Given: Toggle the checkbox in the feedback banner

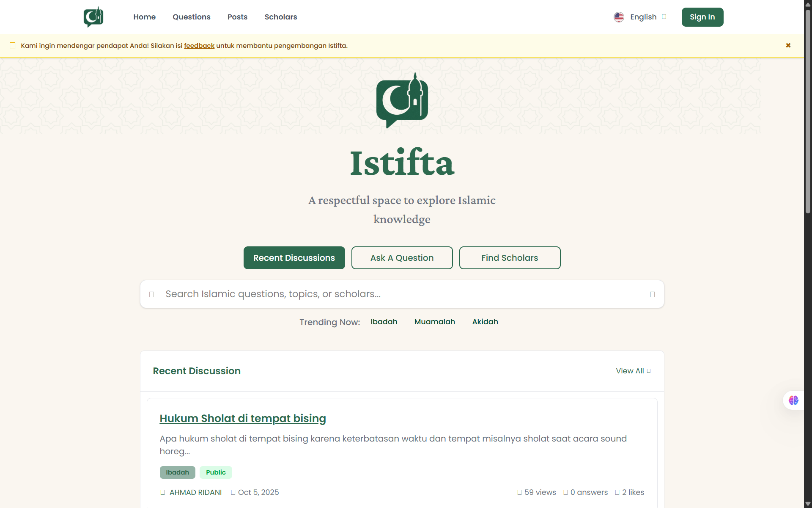Looking at the screenshot, I should coord(12,45).
